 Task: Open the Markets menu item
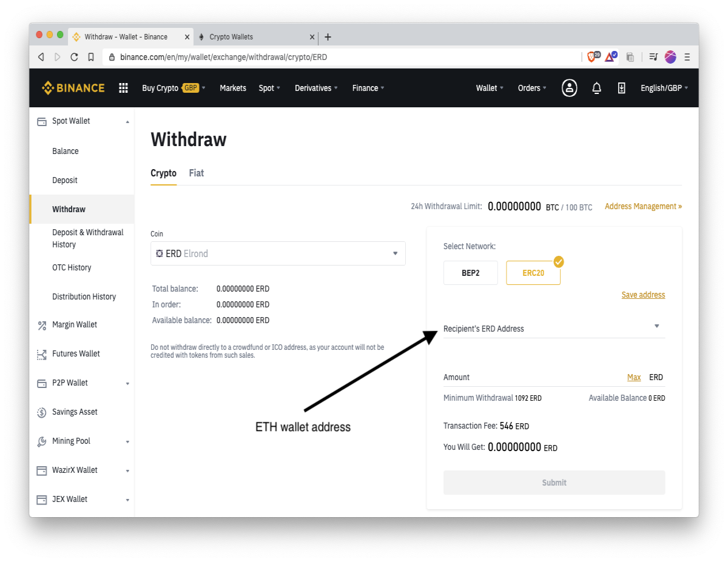click(233, 88)
